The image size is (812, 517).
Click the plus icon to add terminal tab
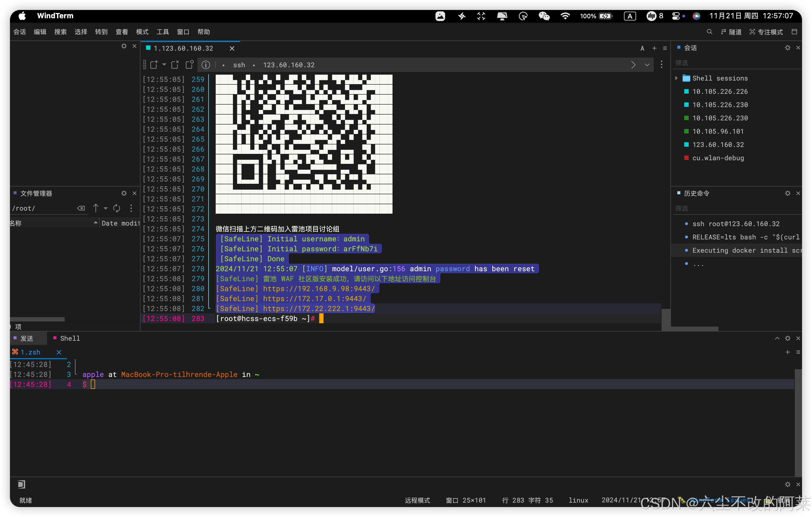click(x=654, y=48)
